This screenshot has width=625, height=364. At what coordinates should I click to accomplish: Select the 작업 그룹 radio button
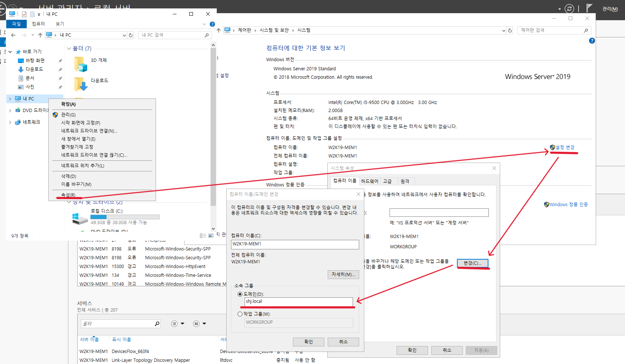(x=240, y=314)
